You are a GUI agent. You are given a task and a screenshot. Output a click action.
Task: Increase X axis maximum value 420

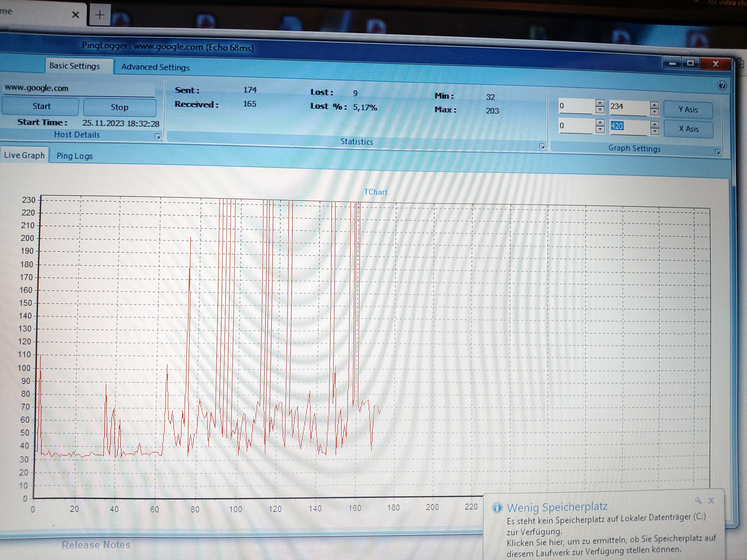pos(654,125)
